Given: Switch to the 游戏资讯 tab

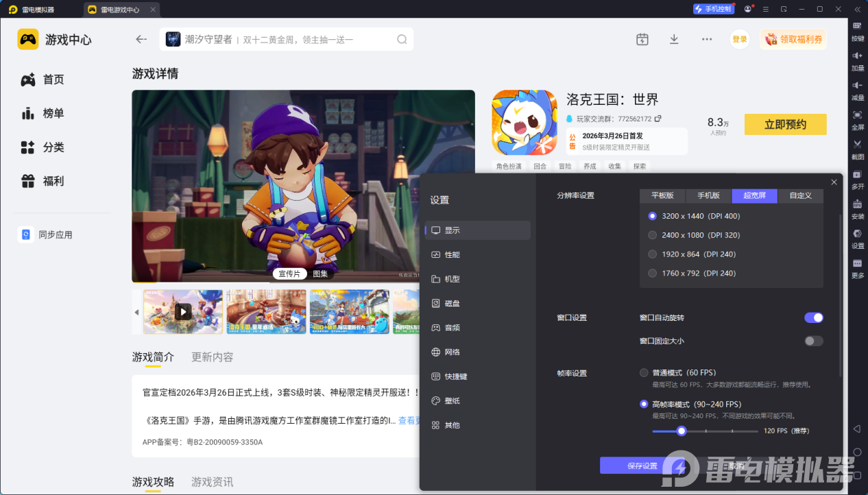Looking at the screenshot, I should [x=213, y=482].
